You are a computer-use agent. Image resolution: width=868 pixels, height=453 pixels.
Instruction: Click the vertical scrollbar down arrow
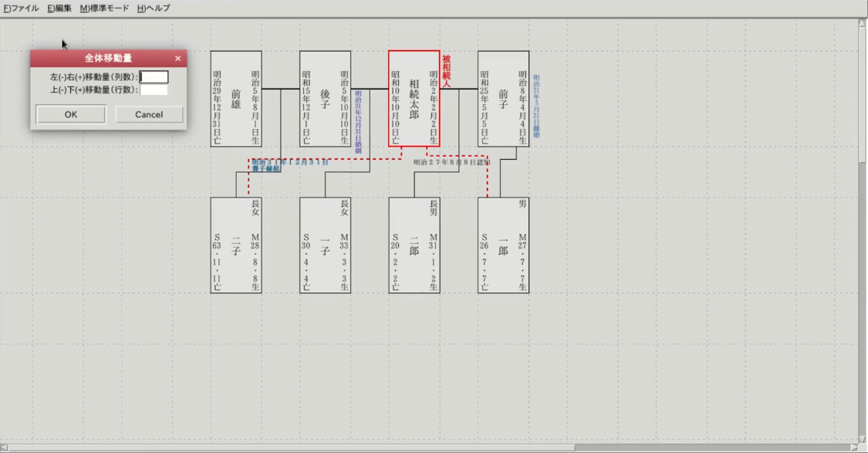(863, 438)
